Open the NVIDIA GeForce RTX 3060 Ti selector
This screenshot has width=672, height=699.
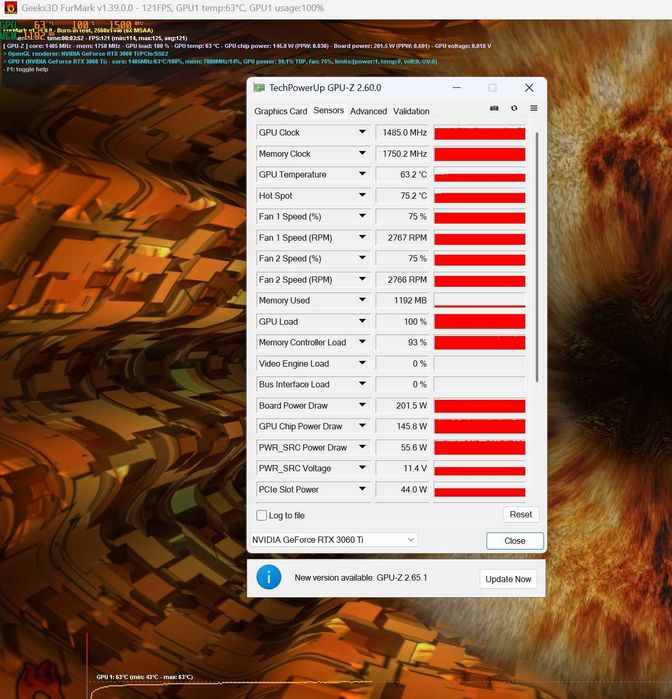pos(334,540)
